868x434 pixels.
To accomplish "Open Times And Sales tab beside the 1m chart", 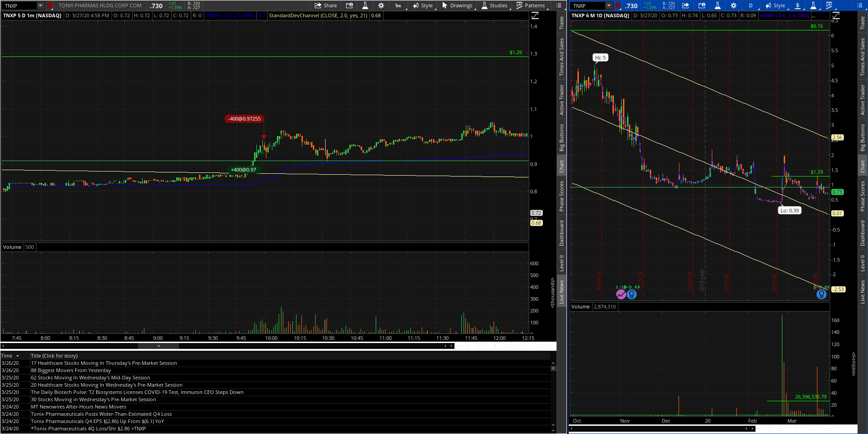I will [x=562, y=57].
